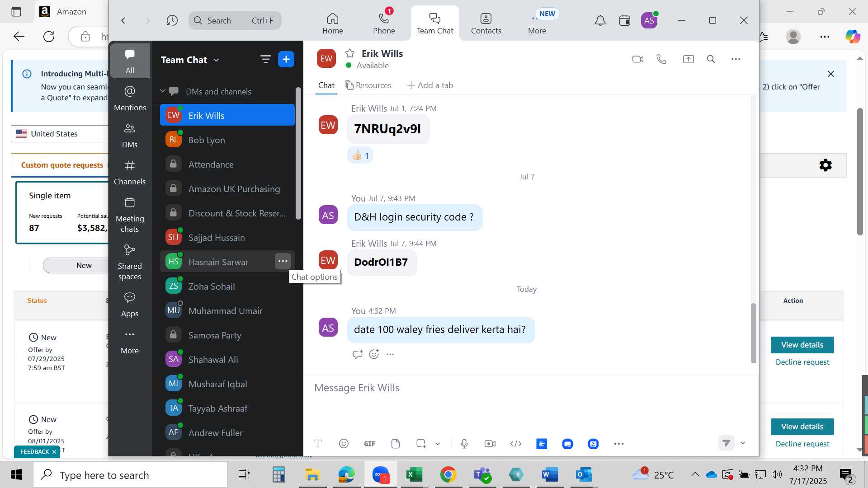Screen dimensions: 868x488
Task: Open Chrome from the taskbar
Action: pos(448,474)
